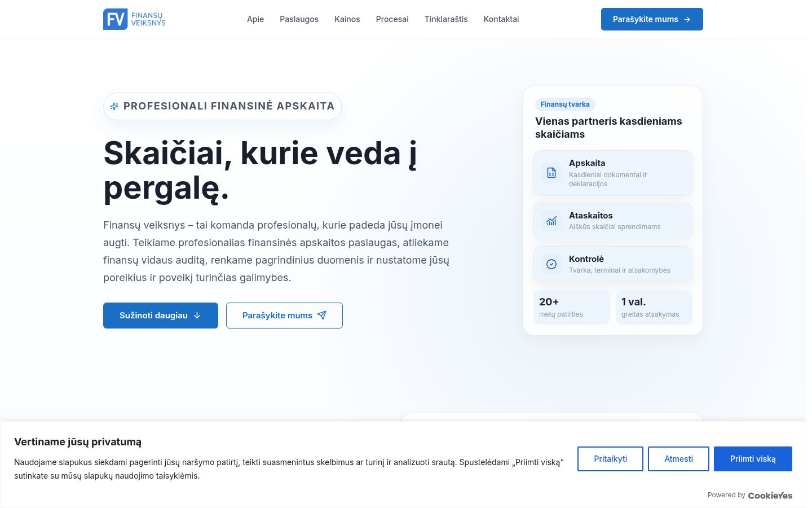812x508 pixels.
Task: Click the 20+ metų patirties stat
Action: coord(572,308)
